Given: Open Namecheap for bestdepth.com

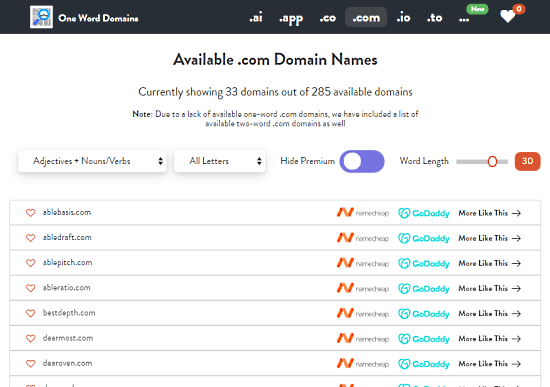Looking at the screenshot, I should click(363, 313).
